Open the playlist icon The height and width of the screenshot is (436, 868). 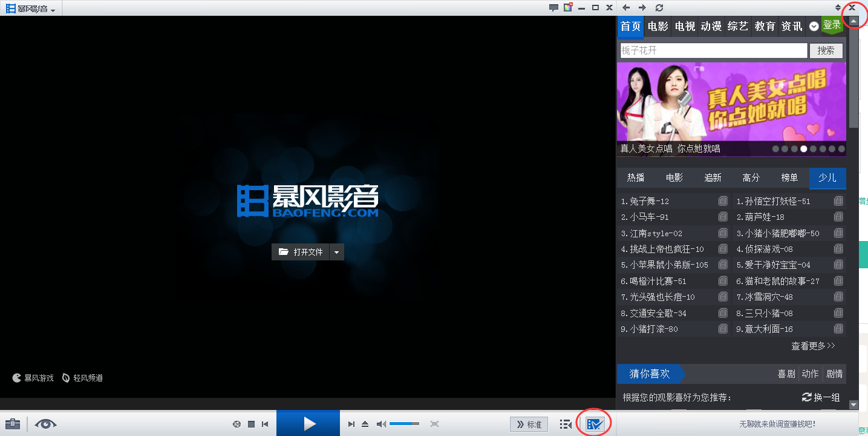coord(566,424)
